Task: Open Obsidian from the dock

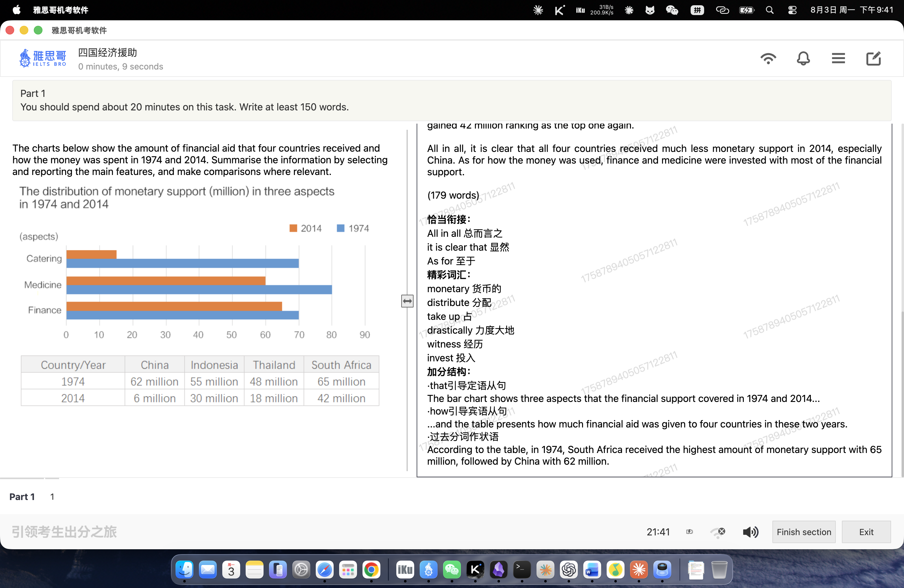Action: point(498,569)
